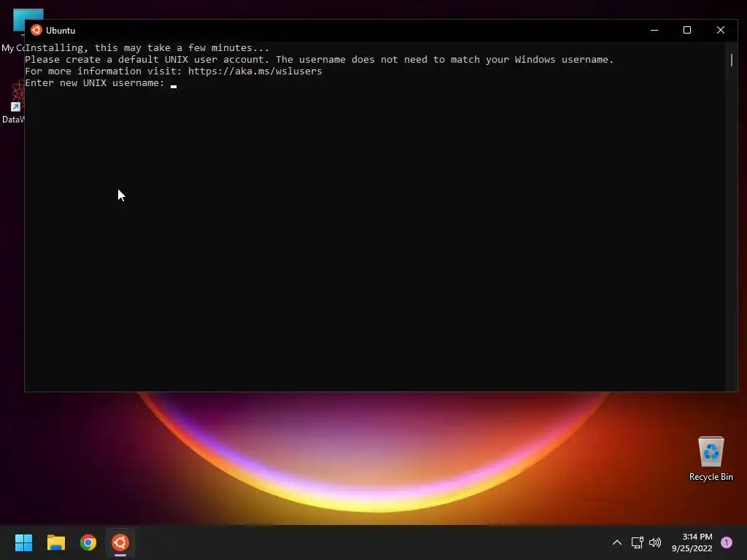Click the terminal vertical scrollbar thumb
The height and width of the screenshot is (560, 747).
tap(731, 60)
